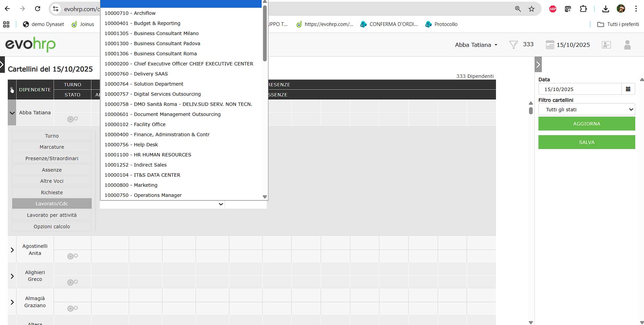Click the gear status icon for Abba Tatiana
The height and width of the screenshot is (325, 644).
click(x=72, y=119)
